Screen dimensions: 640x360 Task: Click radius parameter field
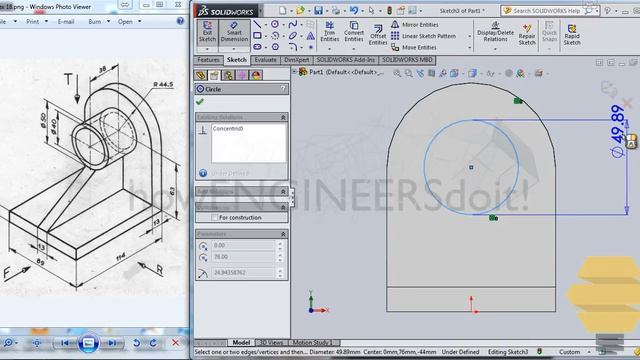click(x=242, y=272)
